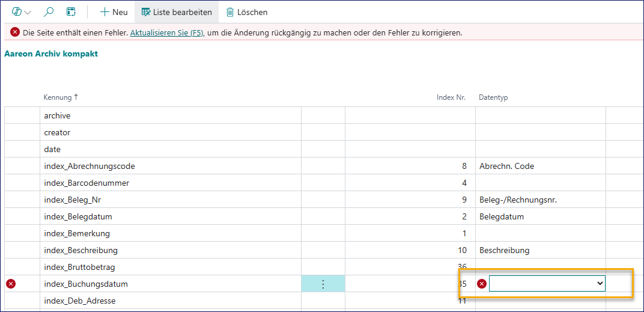Click the Index Nr. column header
This screenshot has width=644, height=312.
[x=451, y=97]
